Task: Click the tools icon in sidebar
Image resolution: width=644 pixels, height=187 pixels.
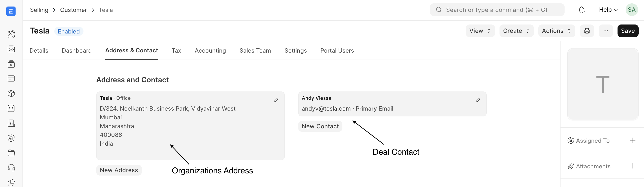Action: (11, 34)
